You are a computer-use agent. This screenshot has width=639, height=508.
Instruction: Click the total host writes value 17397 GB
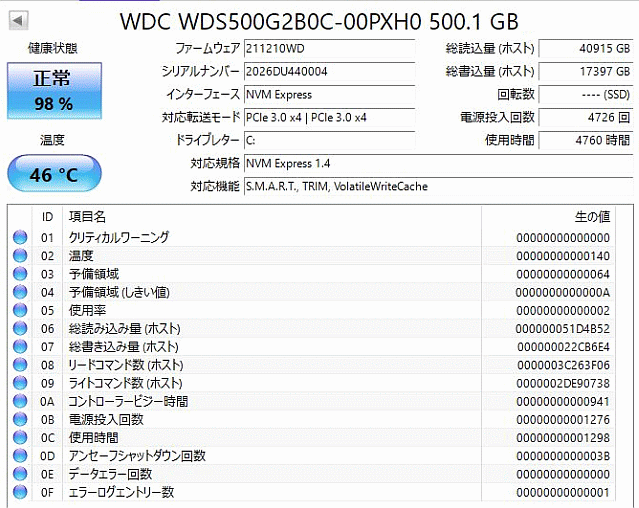point(586,72)
